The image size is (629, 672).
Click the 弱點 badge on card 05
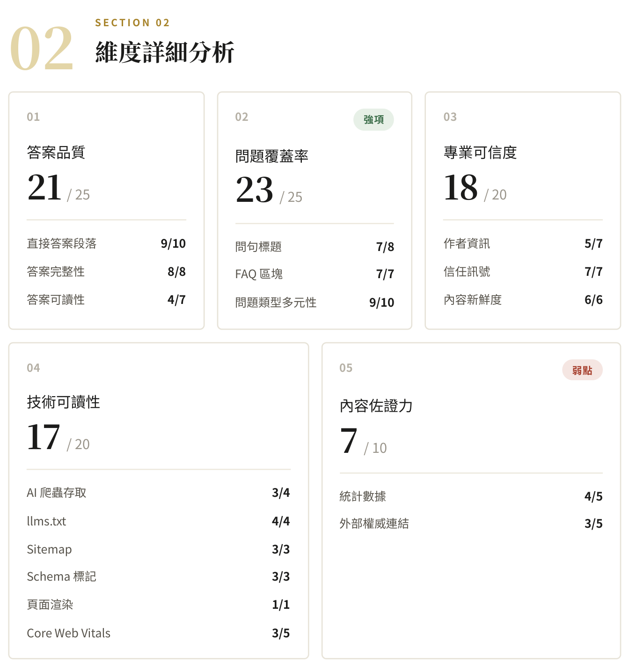click(582, 370)
